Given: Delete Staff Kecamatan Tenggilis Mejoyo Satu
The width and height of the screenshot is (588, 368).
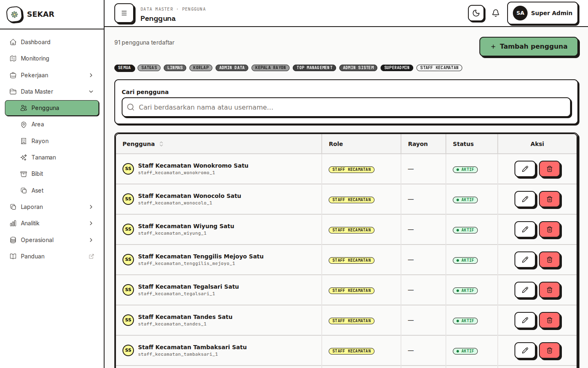Looking at the screenshot, I should click(550, 260).
